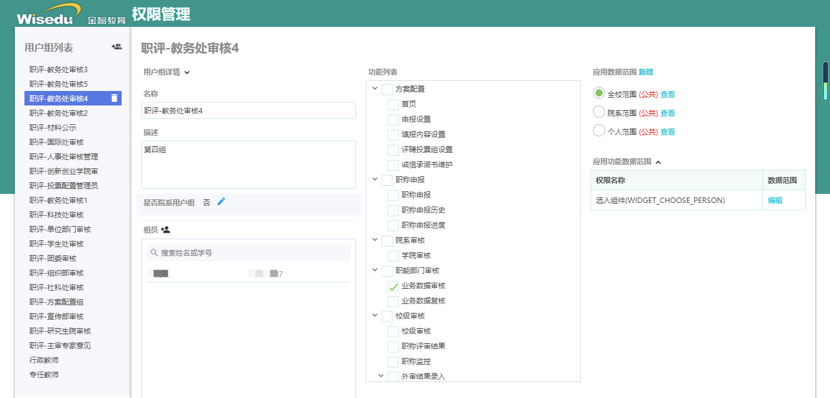Click the 权限管理 header title

click(161, 14)
